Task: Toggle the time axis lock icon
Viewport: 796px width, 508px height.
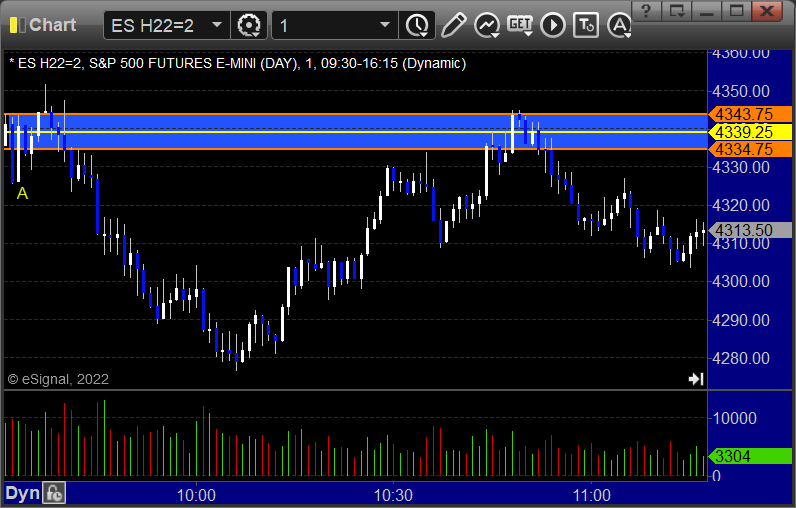Action: (54, 493)
